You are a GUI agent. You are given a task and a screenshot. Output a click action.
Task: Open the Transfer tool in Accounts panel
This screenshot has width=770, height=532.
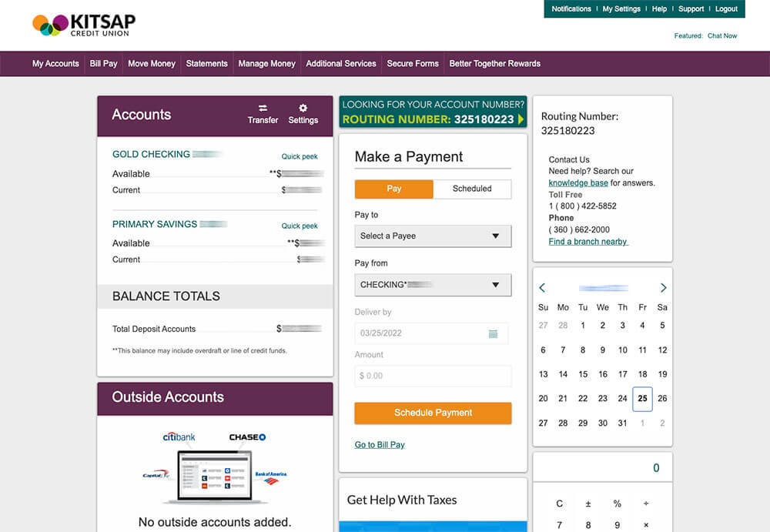click(x=263, y=114)
